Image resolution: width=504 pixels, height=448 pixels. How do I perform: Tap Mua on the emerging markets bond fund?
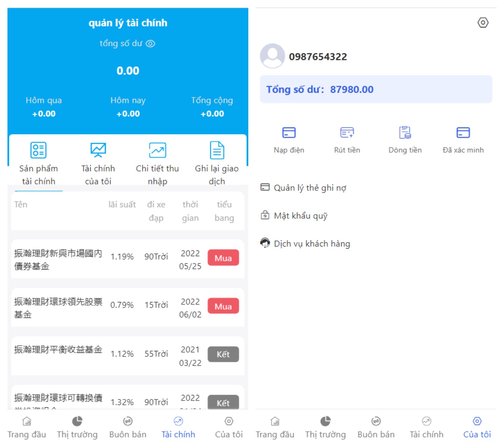223,258
